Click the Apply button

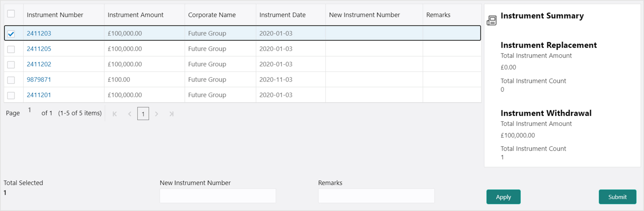coord(503,197)
